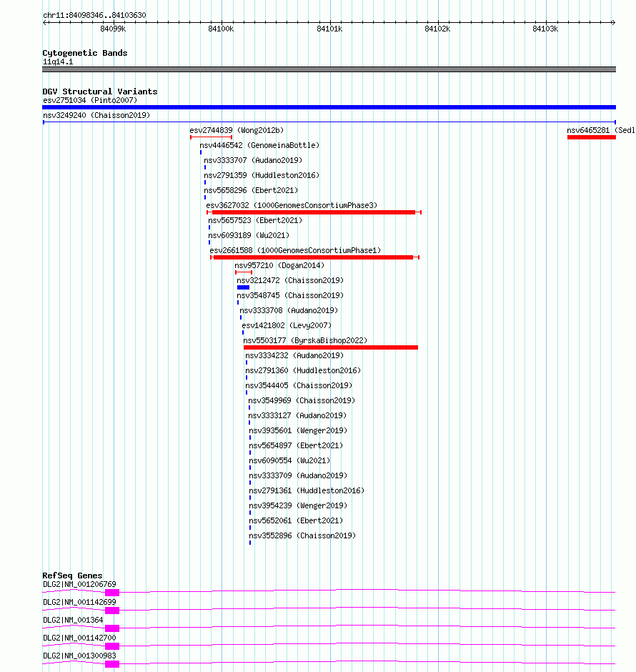Viewport: 636px width, 672px height.
Task: Select the DLG2|NM_001364 transcript label
Action: 73,620
